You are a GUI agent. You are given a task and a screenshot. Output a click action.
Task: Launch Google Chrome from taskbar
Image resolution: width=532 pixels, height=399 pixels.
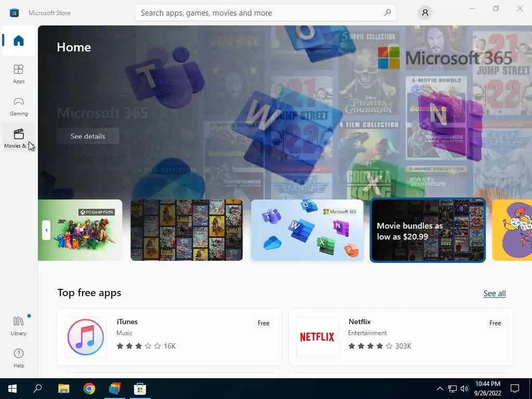(x=89, y=389)
